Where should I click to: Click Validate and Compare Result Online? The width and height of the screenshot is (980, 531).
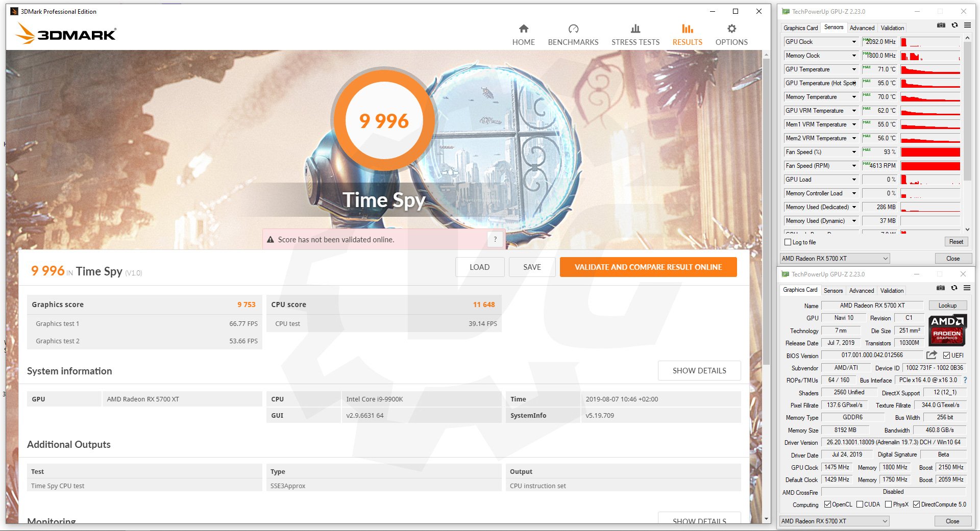tap(648, 267)
